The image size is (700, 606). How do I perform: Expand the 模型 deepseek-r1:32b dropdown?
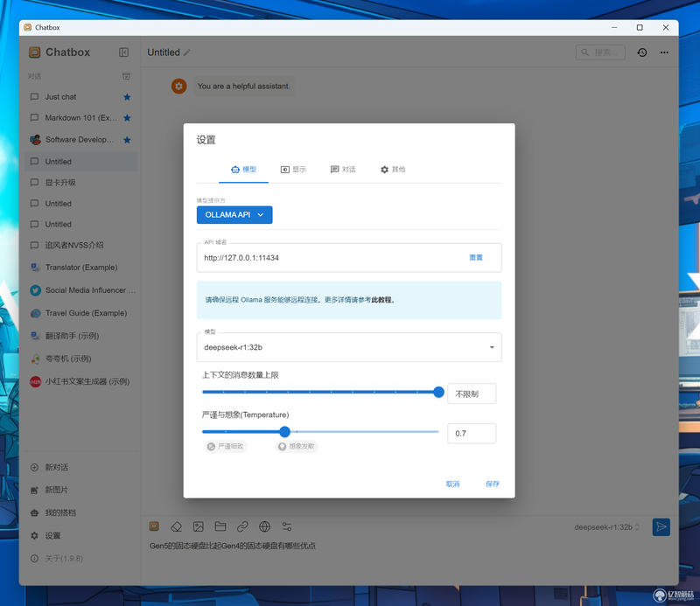(x=349, y=347)
